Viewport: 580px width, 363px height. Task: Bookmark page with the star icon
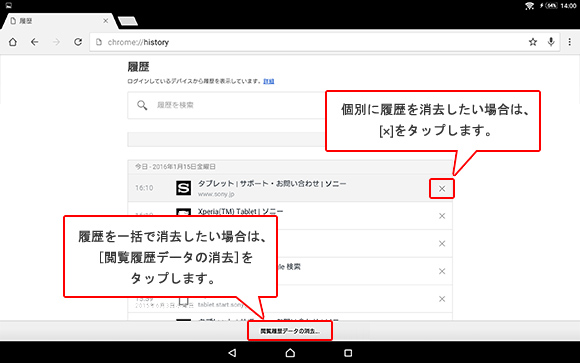click(533, 42)
